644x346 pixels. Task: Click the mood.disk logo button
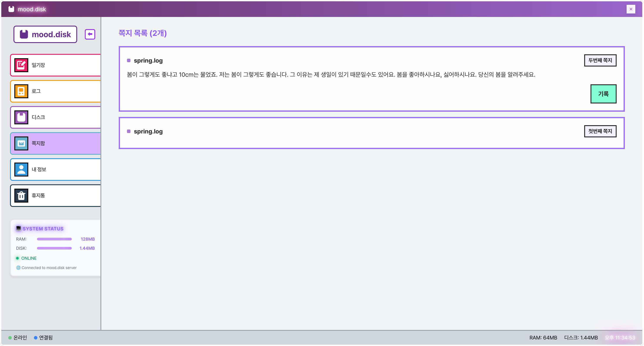click(x=45, y=34)
